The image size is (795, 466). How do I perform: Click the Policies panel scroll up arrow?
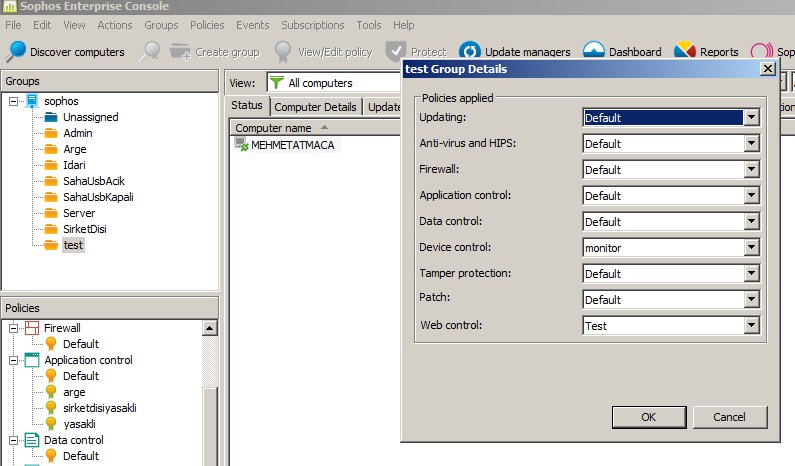coord(209,329)
